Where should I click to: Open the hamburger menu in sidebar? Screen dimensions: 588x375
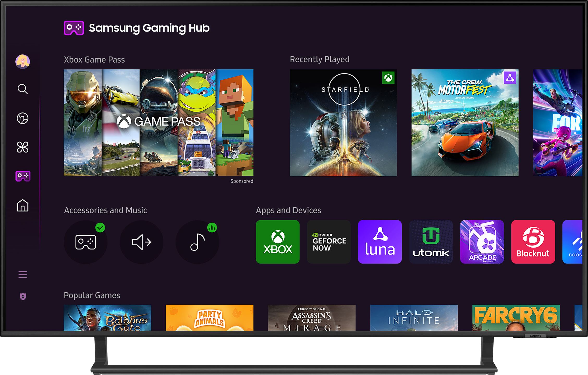(x=23, y=275)
